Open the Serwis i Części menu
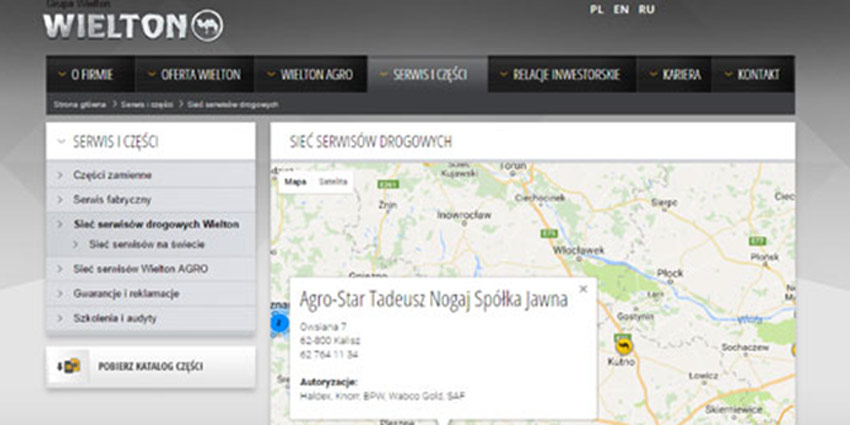Image resolution: width=850 pixels, height=425 pixels. 427,74
